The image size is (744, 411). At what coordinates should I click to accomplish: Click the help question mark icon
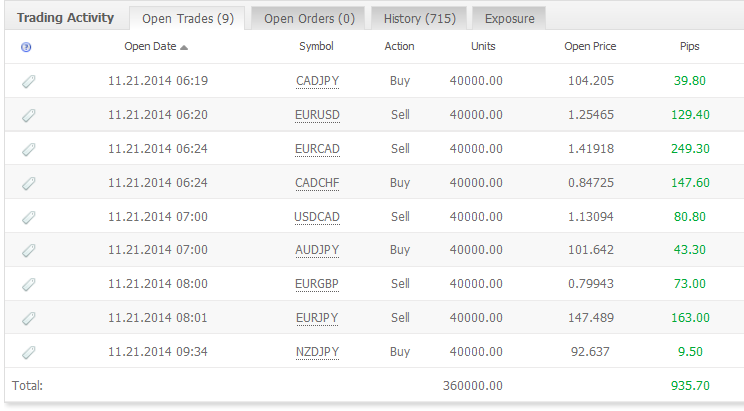(26, 47)
